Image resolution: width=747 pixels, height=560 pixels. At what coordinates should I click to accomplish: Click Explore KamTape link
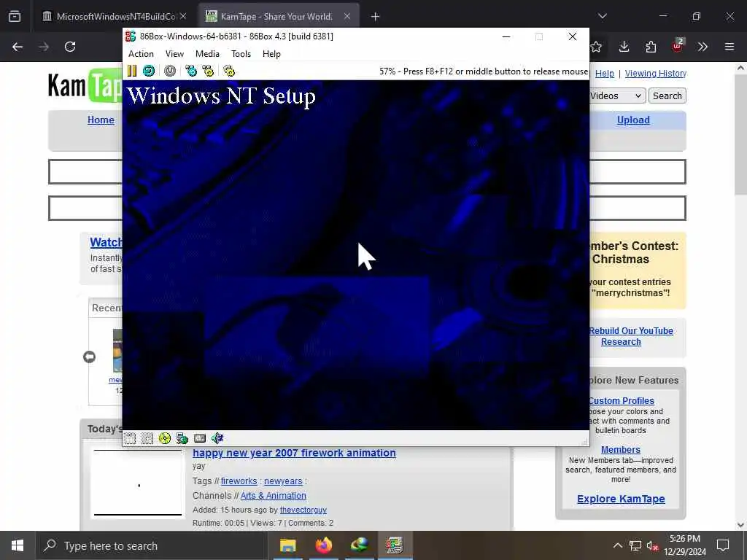[621, 499]
